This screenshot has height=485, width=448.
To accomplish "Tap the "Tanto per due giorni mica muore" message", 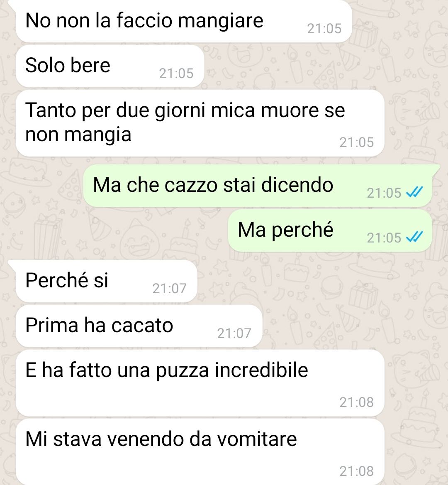I will tap(200, 123).
